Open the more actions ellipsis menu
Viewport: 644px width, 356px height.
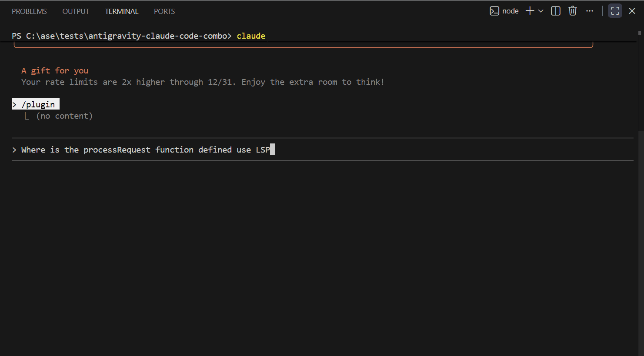590,11
